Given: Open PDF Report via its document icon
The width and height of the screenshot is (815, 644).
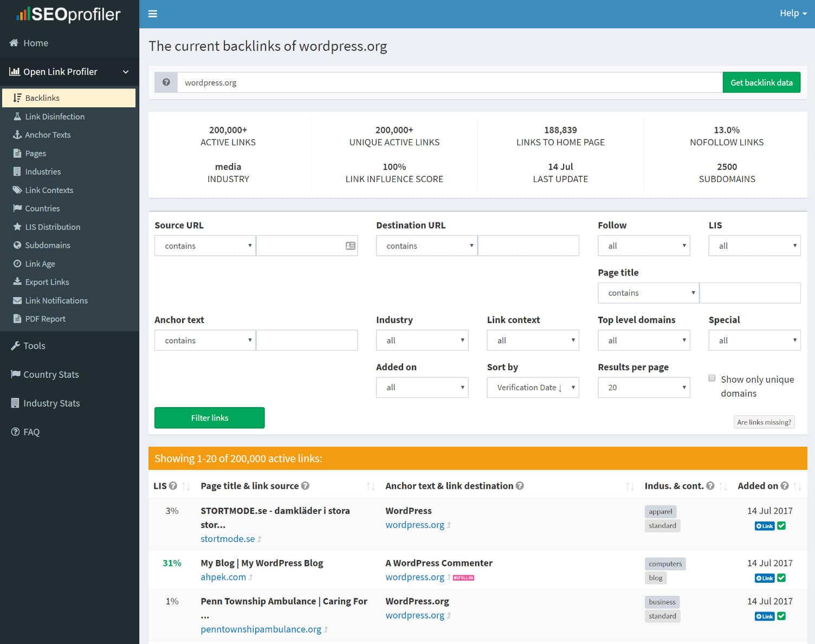Looking at the screenshot, I should point(17,319).
